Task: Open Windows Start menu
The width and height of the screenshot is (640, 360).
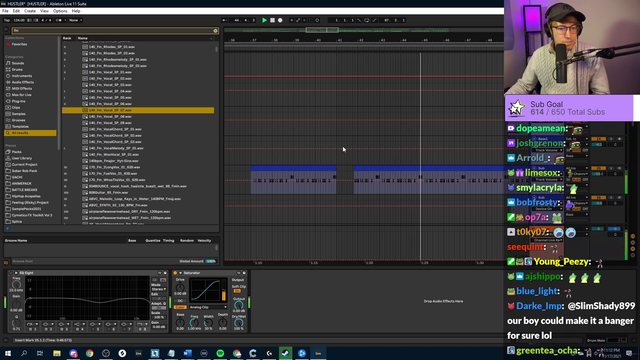Action: (8, 353)
